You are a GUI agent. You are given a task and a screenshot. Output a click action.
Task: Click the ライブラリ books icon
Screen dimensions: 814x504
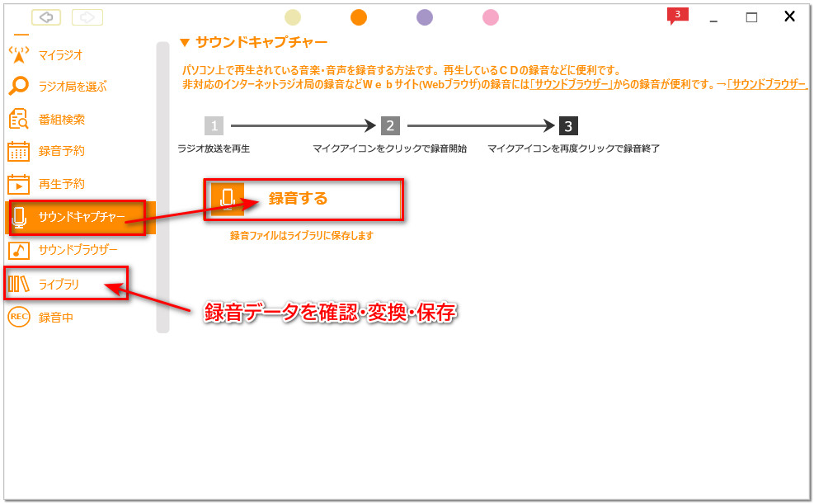pyautogui.click(x=21, y=281)
